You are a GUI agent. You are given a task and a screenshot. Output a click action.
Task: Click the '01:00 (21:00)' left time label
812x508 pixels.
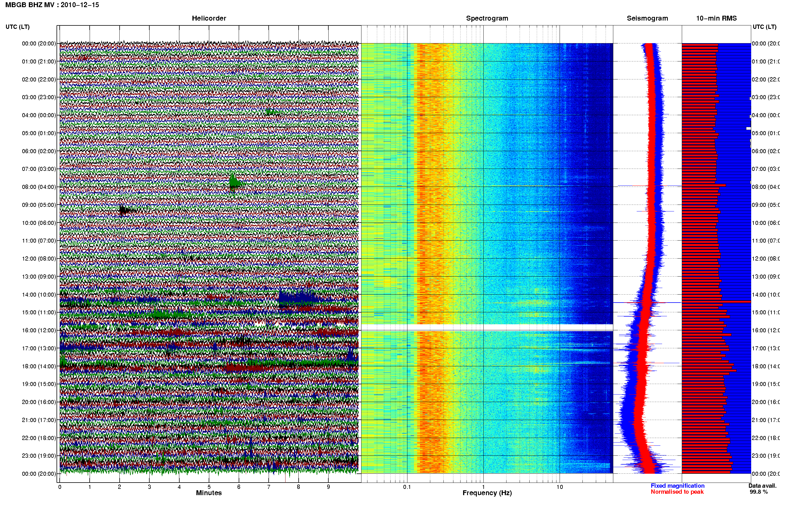39,61
